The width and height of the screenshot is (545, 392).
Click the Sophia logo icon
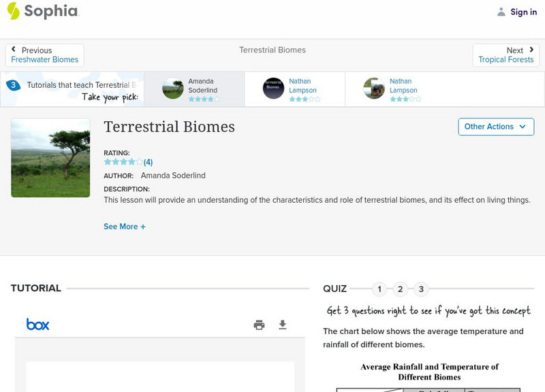click(14, 11)
